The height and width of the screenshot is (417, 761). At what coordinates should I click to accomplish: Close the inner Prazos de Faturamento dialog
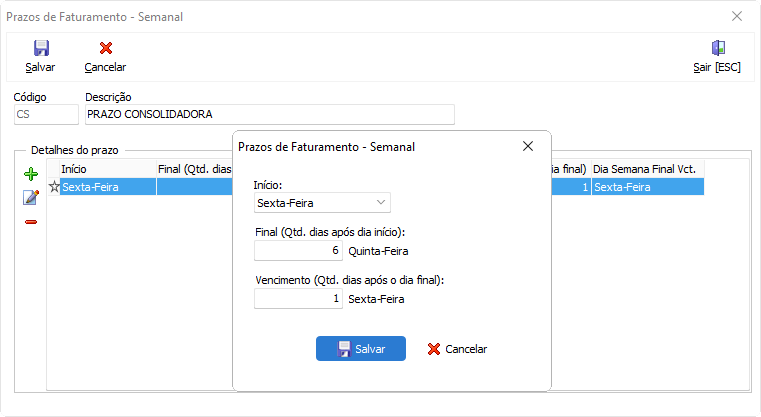coord(528,146)
